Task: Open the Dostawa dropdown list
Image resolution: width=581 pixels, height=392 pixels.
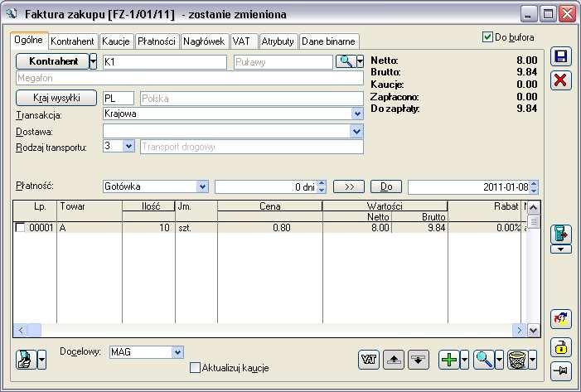Action: (356, 131)
